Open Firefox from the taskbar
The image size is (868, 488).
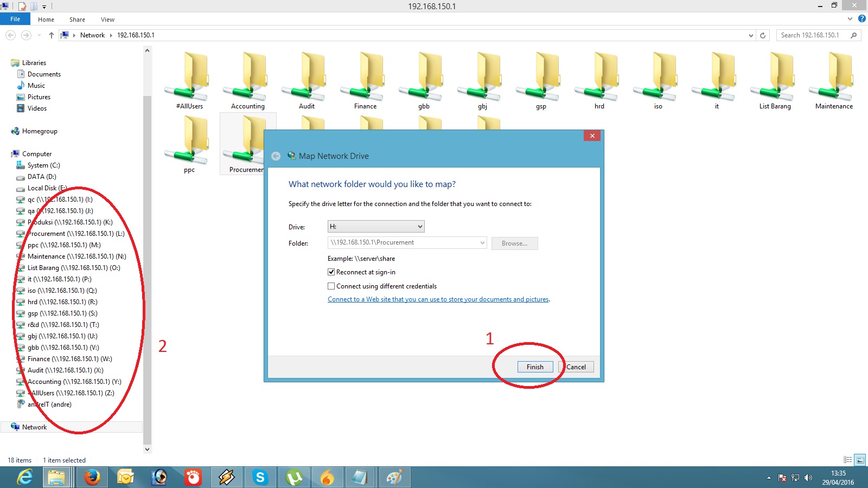pos(92,477)
